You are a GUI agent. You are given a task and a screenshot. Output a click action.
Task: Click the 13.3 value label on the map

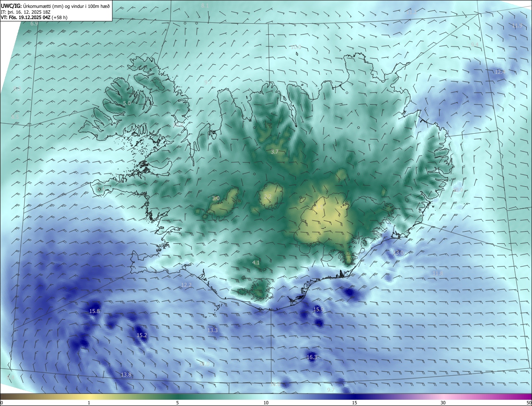click(212, 330)
